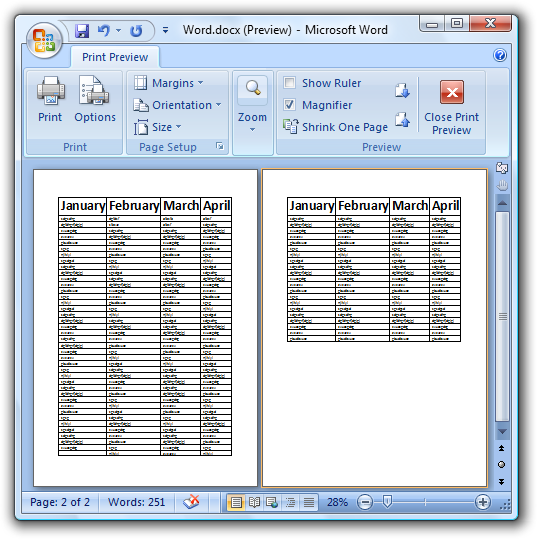Viewport: 537px width, 539px height.
Task: Open Select Browse Object circle button
Action: coord(502,465)
